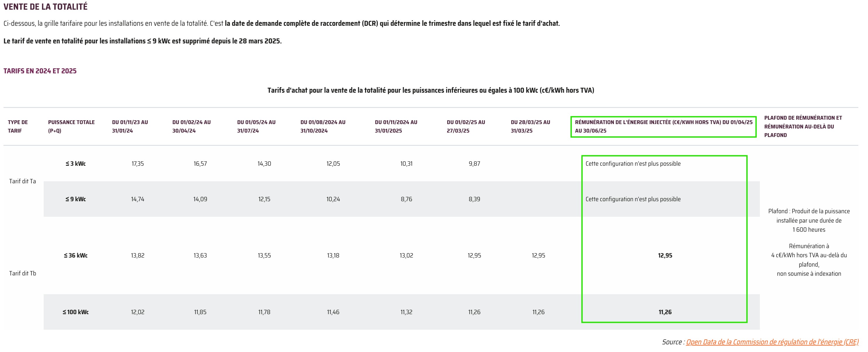
Task: Click the value 13,02 in the table
Action: click(406, 255)
